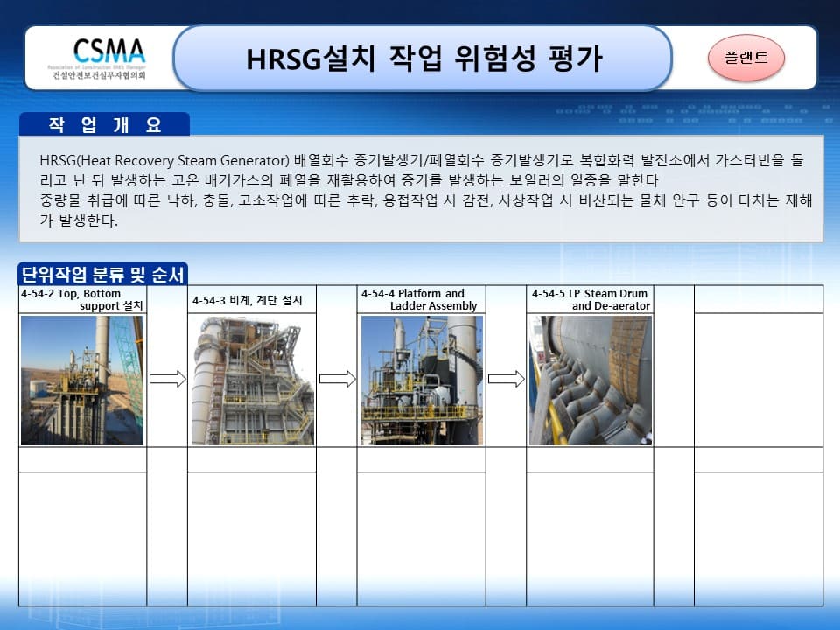The height and width of the screenshot is (630, 840).
Task: Click the arrow between 4-54-3 and 4-54-4
Action: point(338,379)
